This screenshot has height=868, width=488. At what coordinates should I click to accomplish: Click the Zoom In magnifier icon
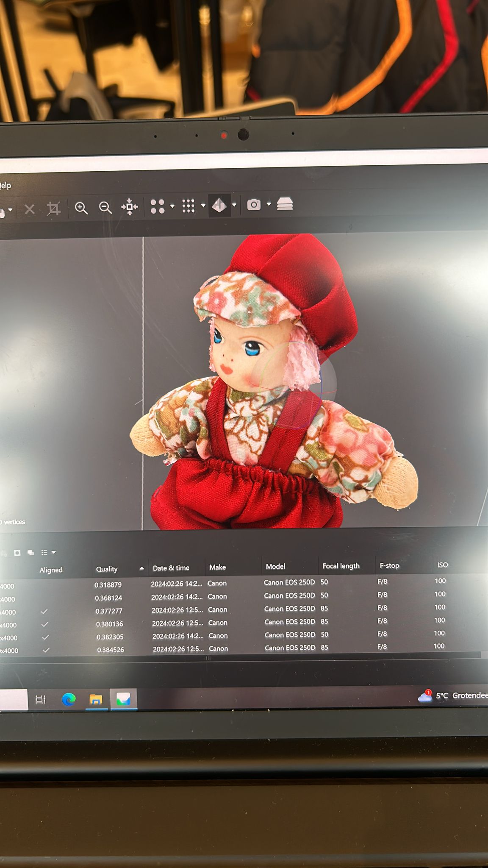pyautogui.click(x=81, y=208)
